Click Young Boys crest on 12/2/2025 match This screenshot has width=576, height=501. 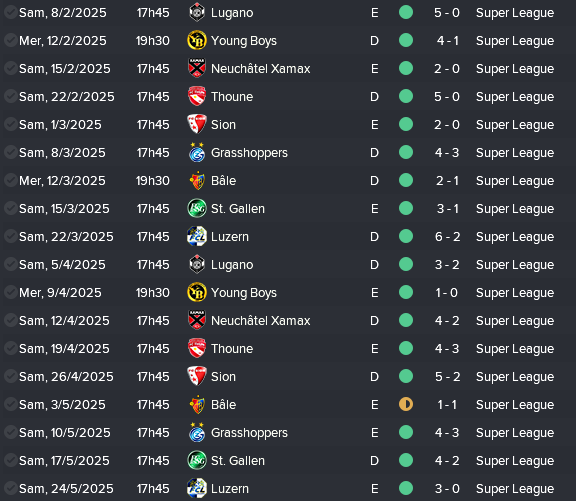197,40
